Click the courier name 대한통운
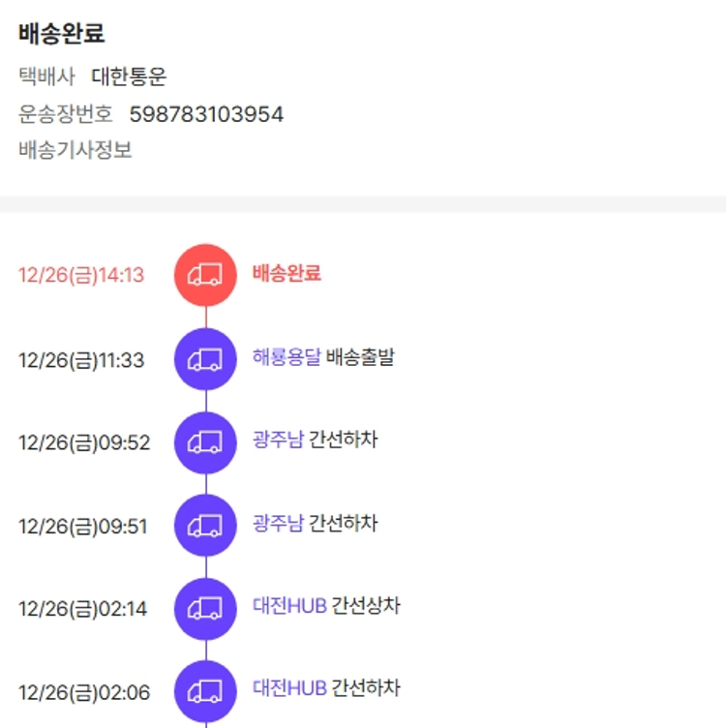The image size is (726, 728). [x=129, y=77]
